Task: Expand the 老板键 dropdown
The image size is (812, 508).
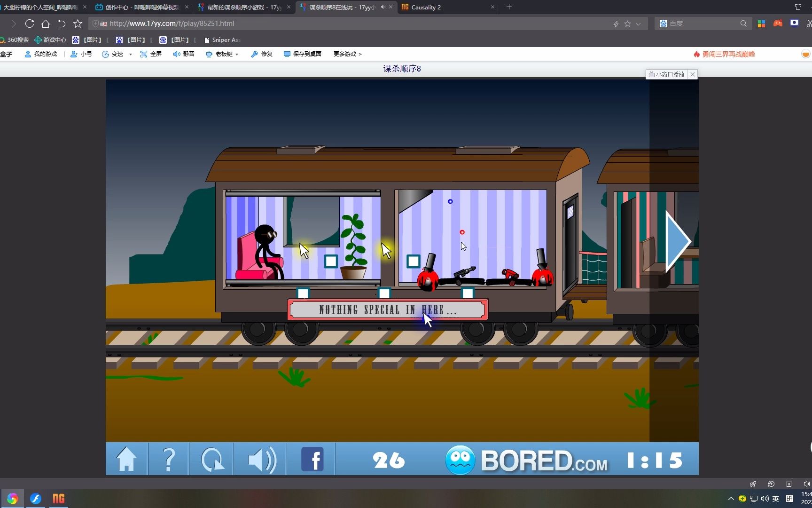Action: click(x=237, y=55)
